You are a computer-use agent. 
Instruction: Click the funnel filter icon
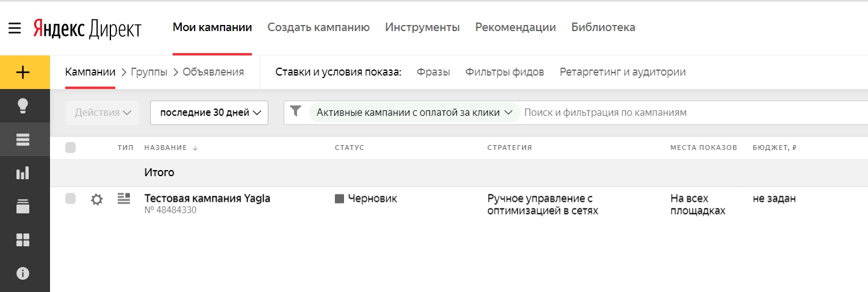[296, 111]
